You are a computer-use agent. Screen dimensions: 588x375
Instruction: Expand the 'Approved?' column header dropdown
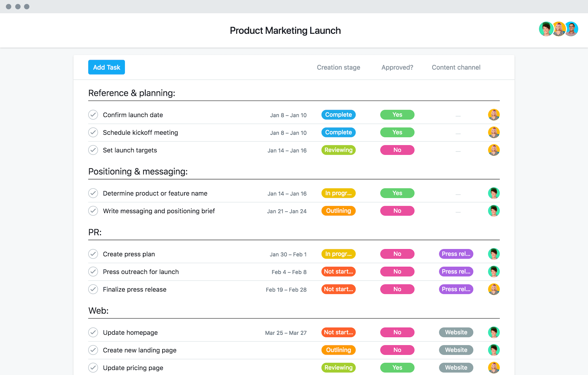point(398,67)
